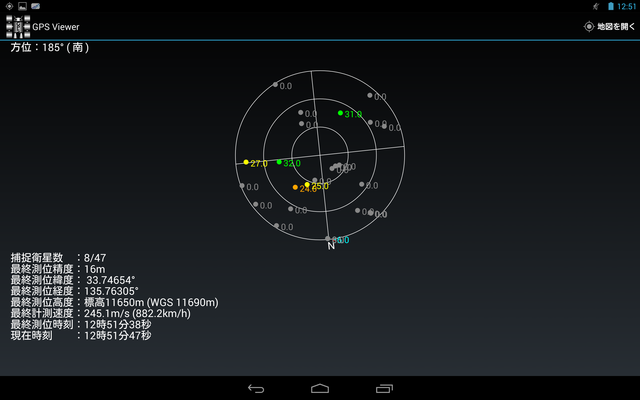Tap the N north marker on sky plot
The image size is (640, 400).
331,246
